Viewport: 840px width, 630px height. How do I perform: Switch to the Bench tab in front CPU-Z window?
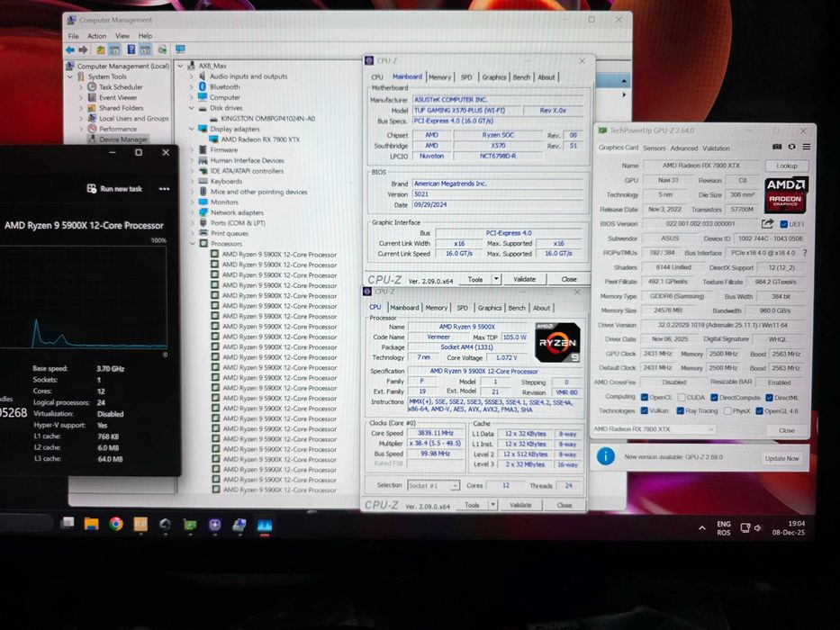[x=517, y=308]
